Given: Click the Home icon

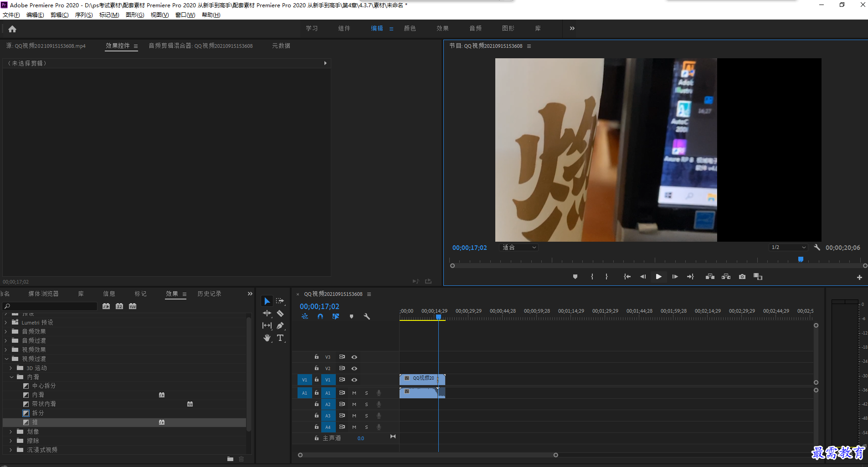Looking at the screenshot, I should click(x=12, y=29).
